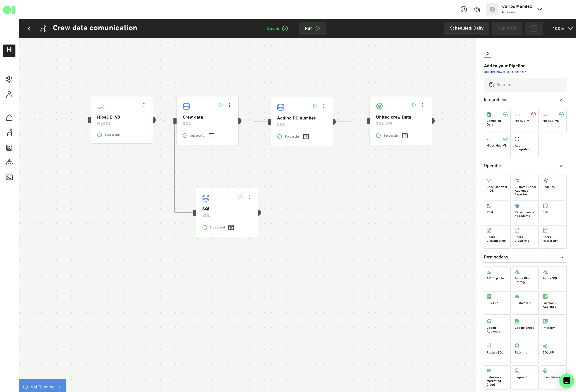Run the Crew data node
The image size is (576, 392).
coord(221,105)
